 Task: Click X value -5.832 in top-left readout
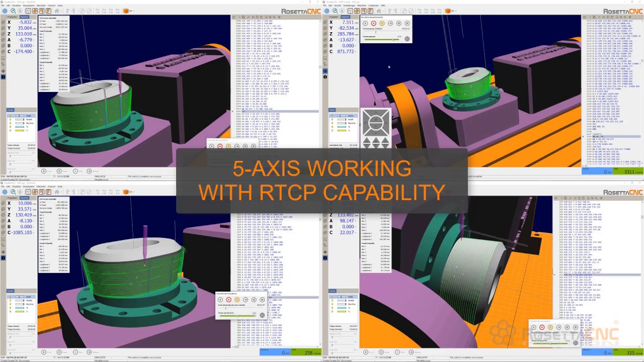point(25,22)
